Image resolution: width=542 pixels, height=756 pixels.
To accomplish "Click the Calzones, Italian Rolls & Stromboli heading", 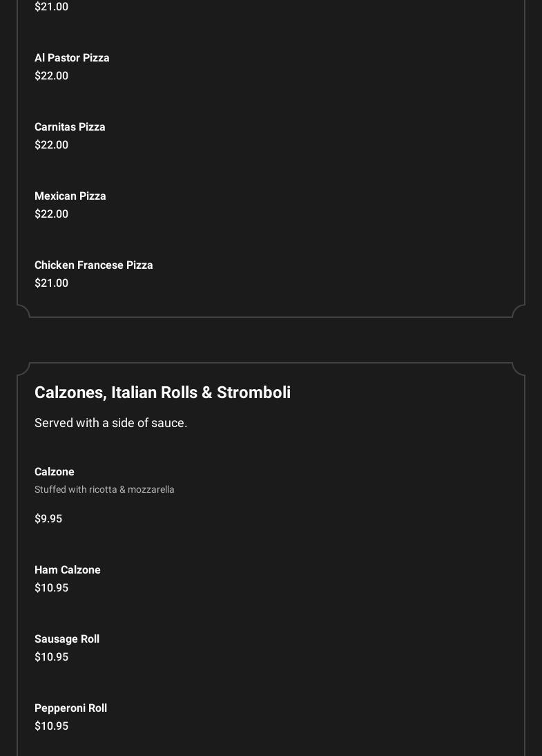I will coord(162,393).
